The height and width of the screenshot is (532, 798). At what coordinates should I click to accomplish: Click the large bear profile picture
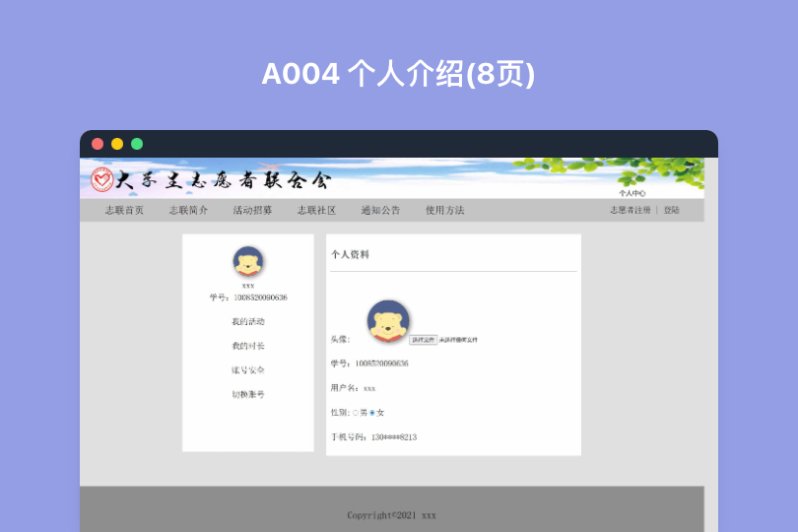pos(388,321)
